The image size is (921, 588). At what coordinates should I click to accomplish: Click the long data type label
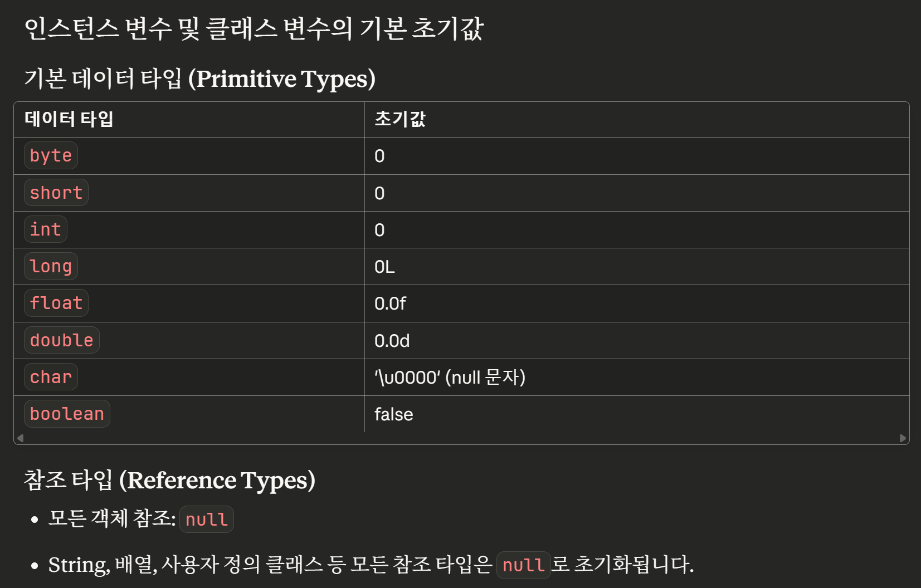[51, 267]
